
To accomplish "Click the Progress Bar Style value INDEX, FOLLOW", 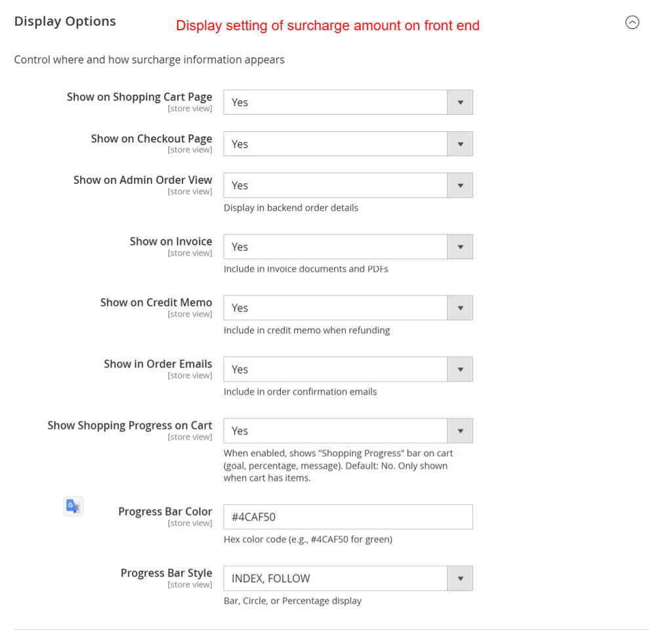I will coord(269,578).
